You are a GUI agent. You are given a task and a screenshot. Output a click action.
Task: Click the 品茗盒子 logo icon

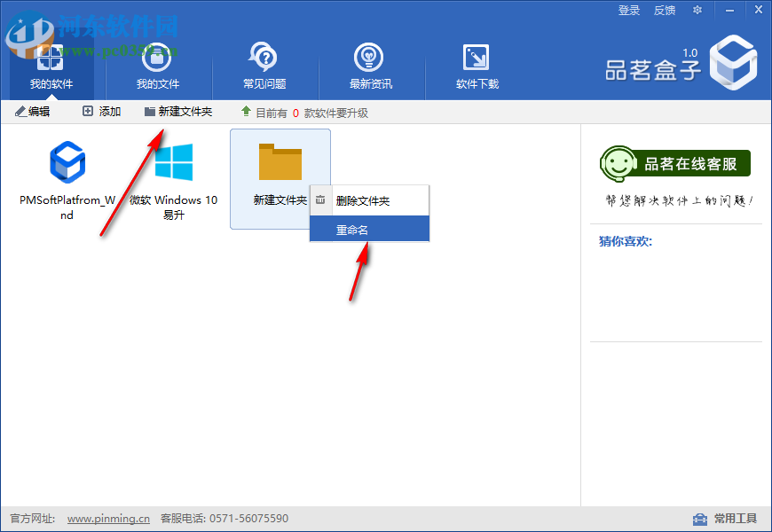[x=733, y=63]
